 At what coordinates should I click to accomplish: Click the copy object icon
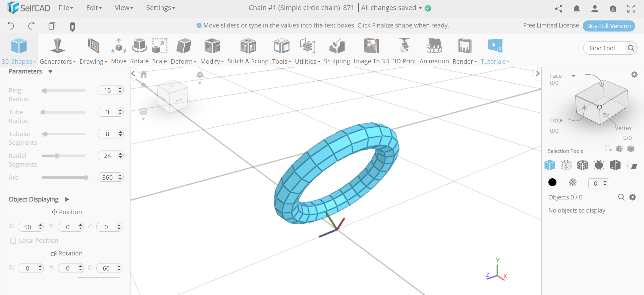tap(52, 26)
